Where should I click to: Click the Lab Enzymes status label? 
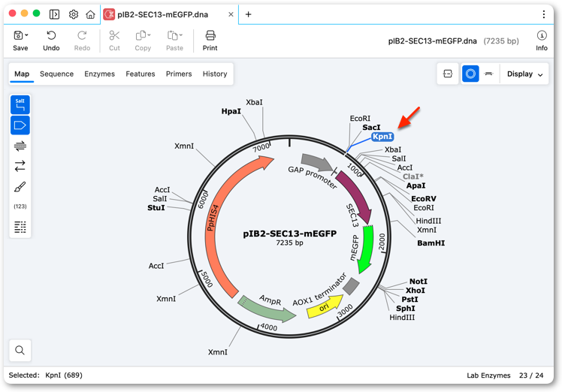tap(488, 375)
